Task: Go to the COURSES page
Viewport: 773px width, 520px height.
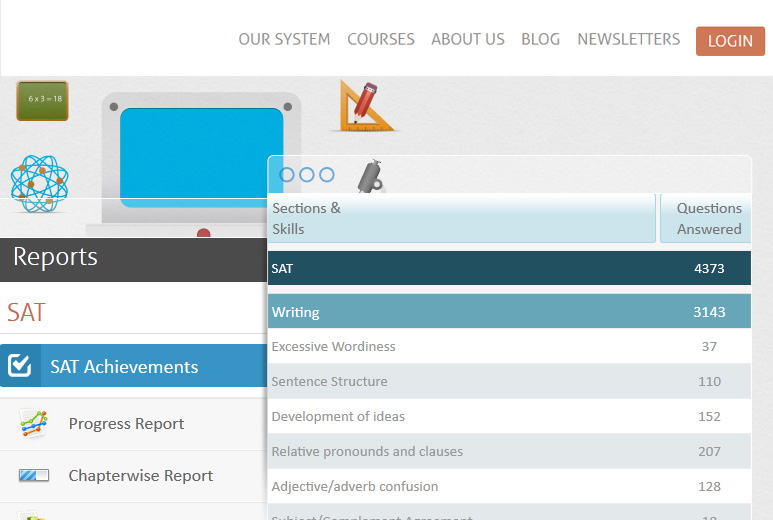Action: 381,39
